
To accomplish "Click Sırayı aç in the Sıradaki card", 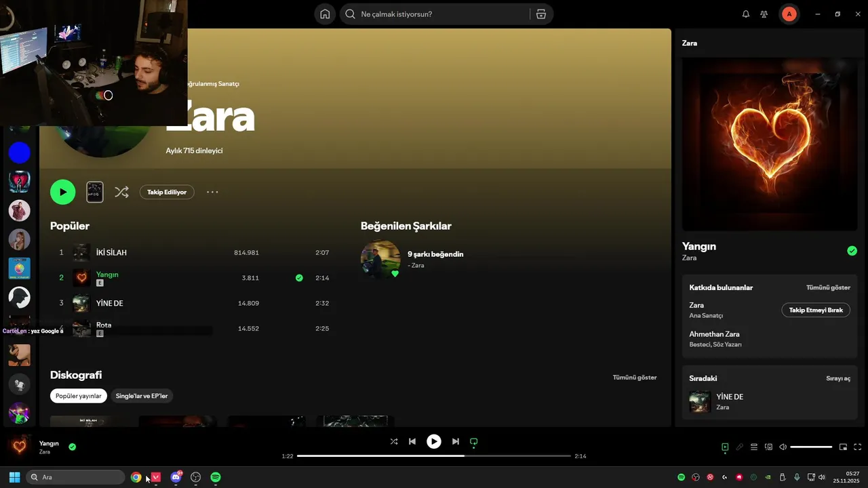I will pyautogui.click(x=838, y=378).
